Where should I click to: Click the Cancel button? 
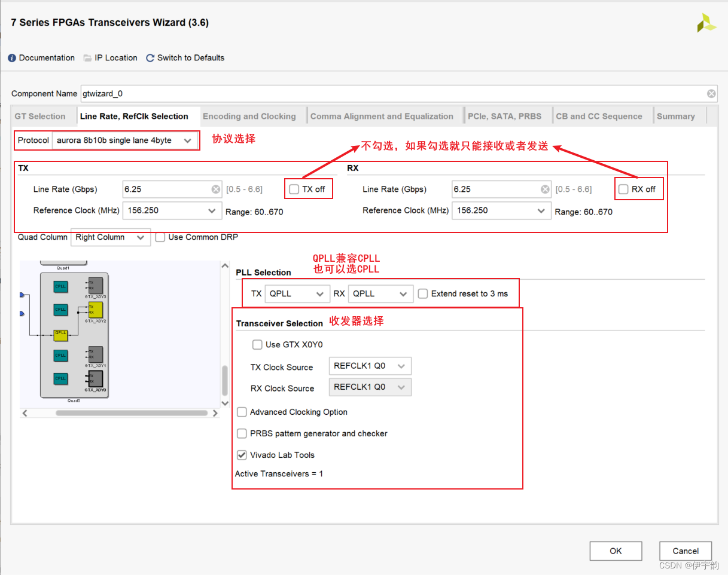point(686,551)
